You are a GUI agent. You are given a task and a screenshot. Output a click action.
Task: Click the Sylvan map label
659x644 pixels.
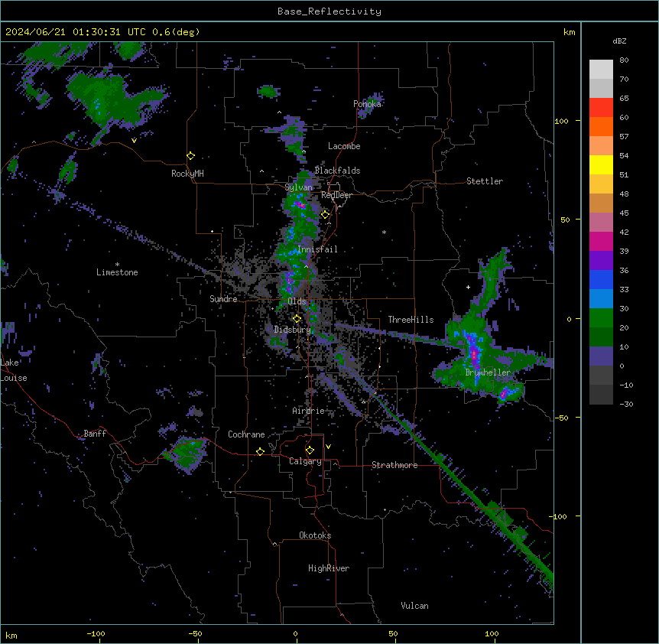click(298, 187)
